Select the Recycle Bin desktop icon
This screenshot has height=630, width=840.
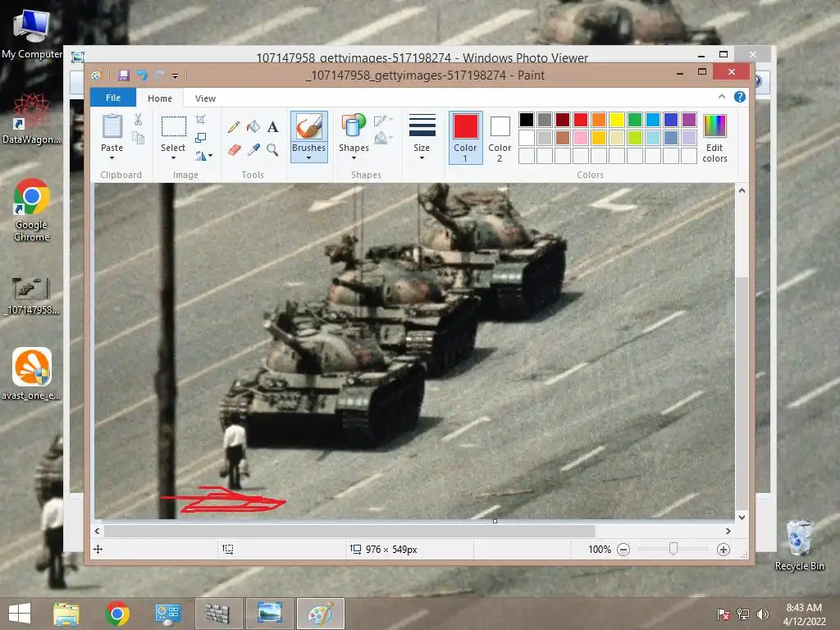click(799, 546)
